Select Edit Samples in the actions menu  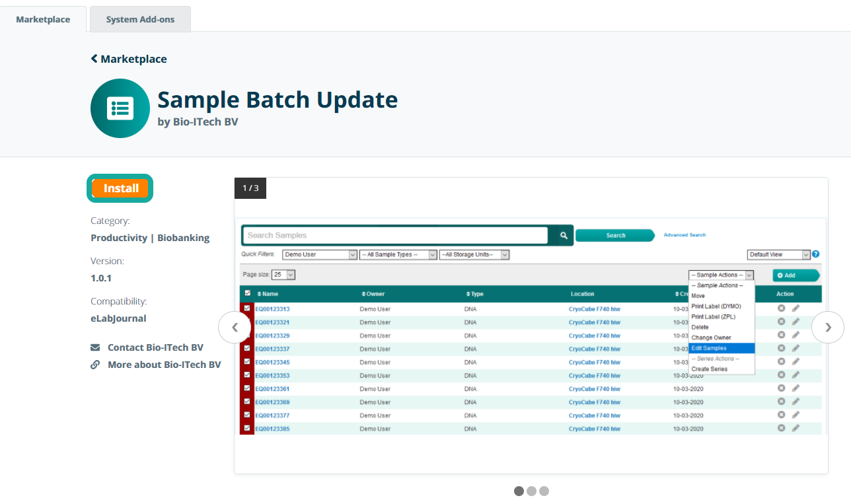tap(709, 348)
